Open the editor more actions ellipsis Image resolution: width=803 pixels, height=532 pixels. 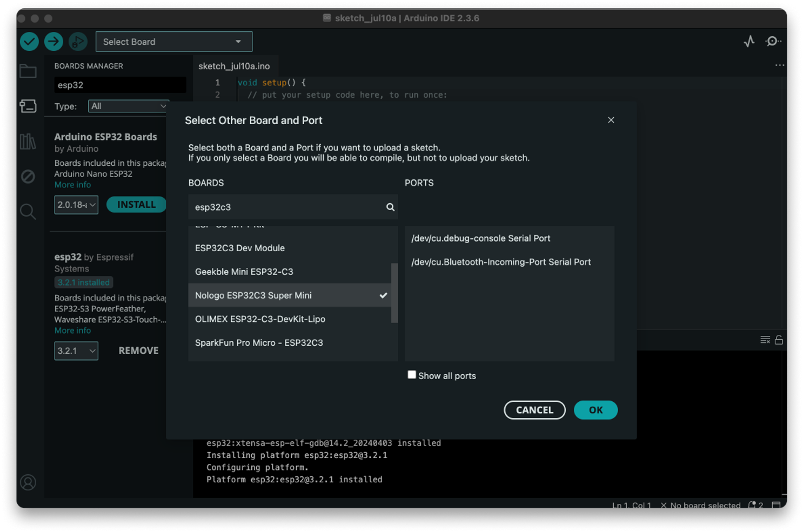779,65
